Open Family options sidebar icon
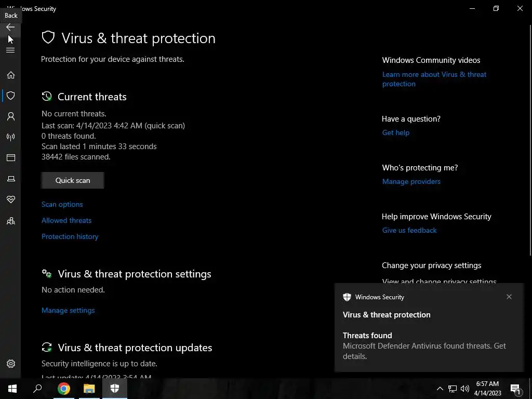Screen dimensions: 532x399 click(x=10, y=221)
